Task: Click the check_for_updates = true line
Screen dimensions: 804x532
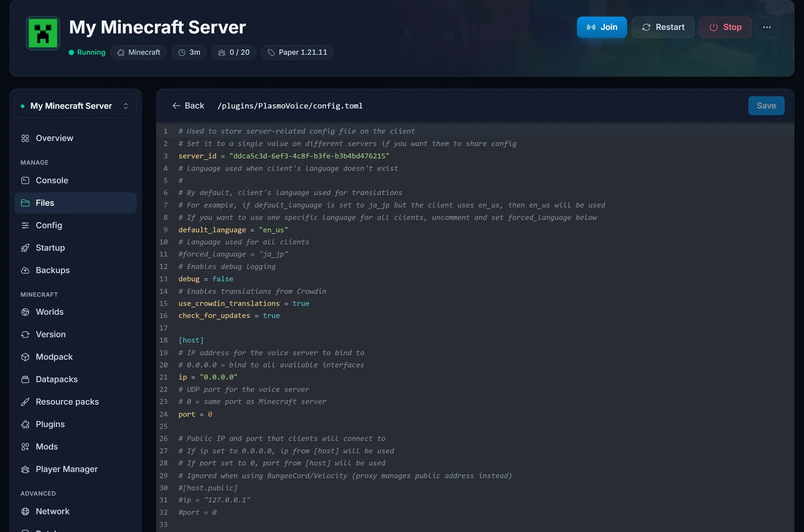Action: (x=229, y=315)
